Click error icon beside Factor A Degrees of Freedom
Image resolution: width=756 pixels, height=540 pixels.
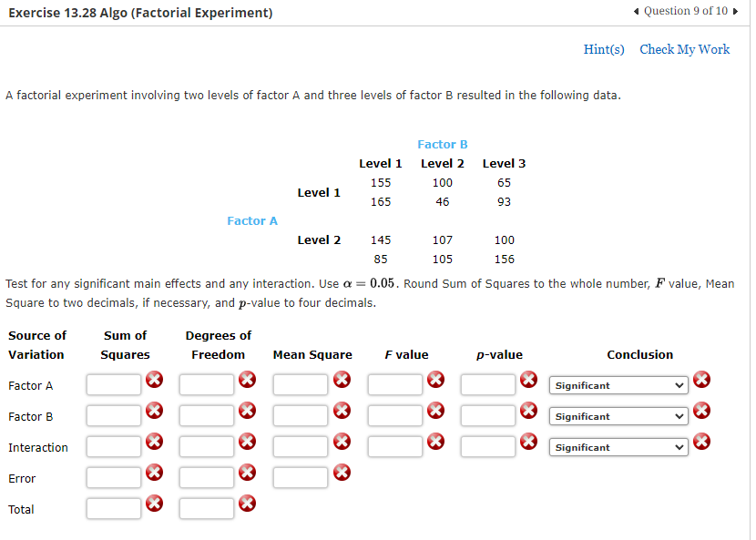click(x=248, y=380)
